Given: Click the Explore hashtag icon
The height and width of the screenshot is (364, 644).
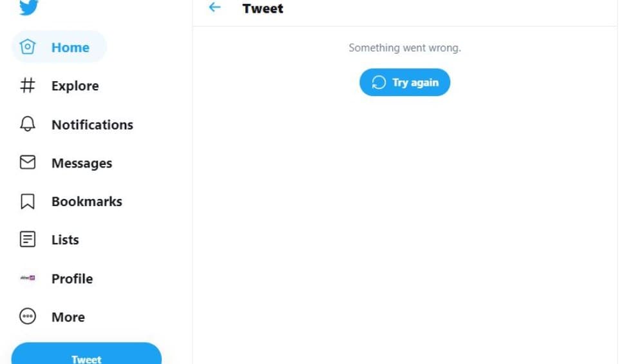Looking at the screenshot, I should [x=28, y=86].
